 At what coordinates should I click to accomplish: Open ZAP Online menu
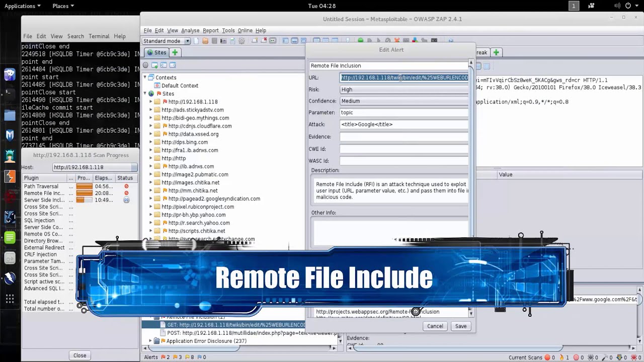(x=245, y=30)
